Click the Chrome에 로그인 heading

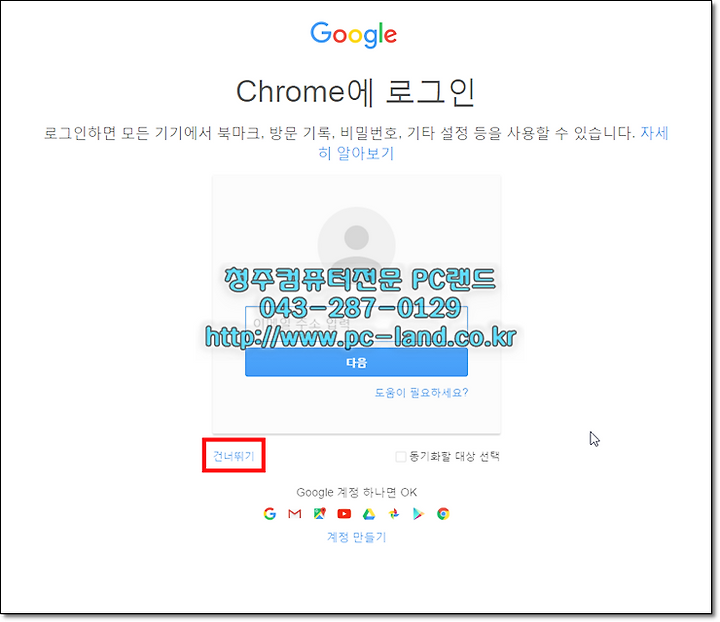(355, 92)
